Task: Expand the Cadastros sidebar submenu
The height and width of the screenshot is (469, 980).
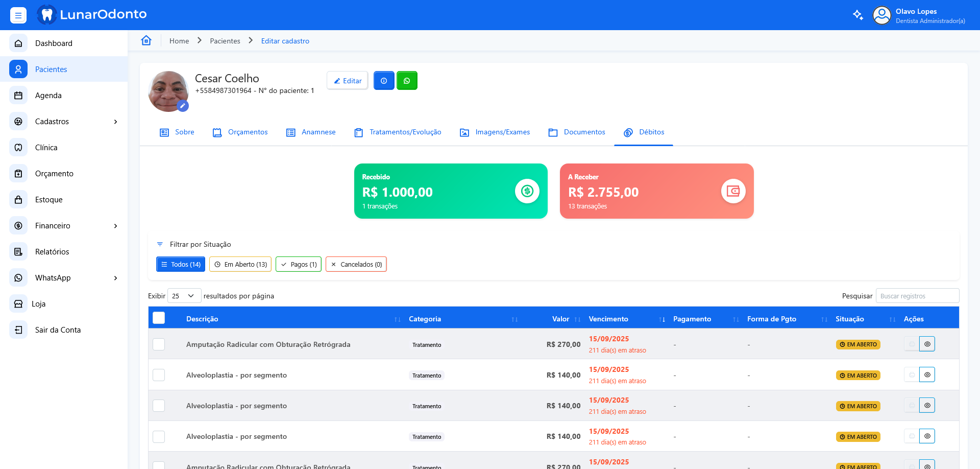Action: 115,122
